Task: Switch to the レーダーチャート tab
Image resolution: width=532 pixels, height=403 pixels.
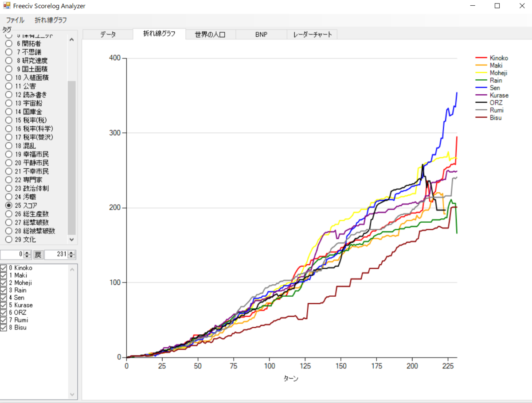Action: tap(312, 35)
